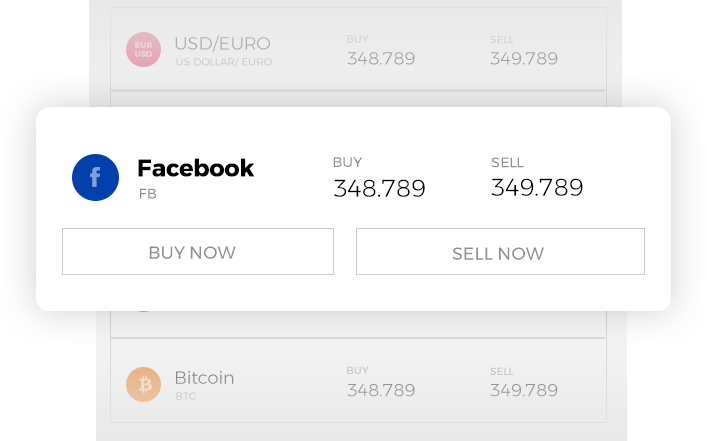
Task: Click the USD/EURO currency pair icon
Action: pos(143,49)
